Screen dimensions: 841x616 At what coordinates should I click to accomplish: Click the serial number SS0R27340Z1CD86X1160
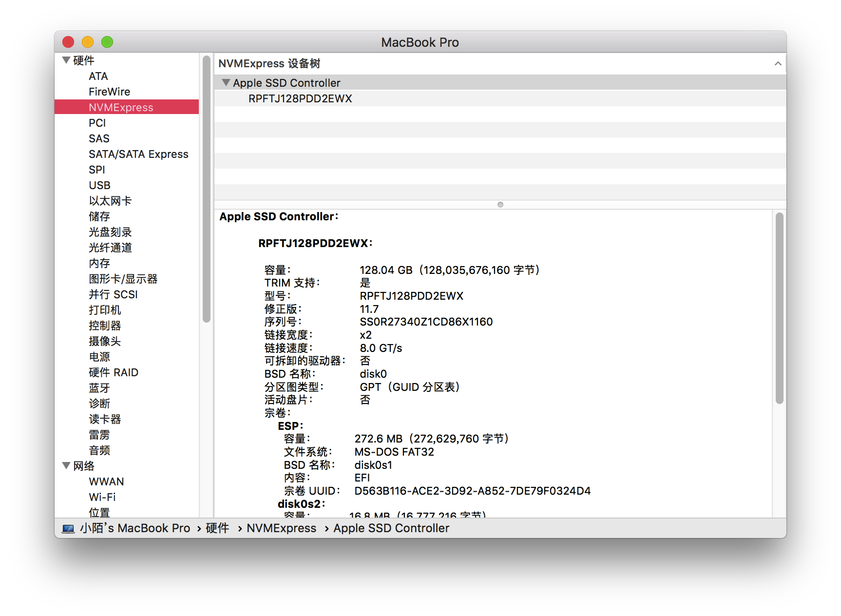point(426,322)
